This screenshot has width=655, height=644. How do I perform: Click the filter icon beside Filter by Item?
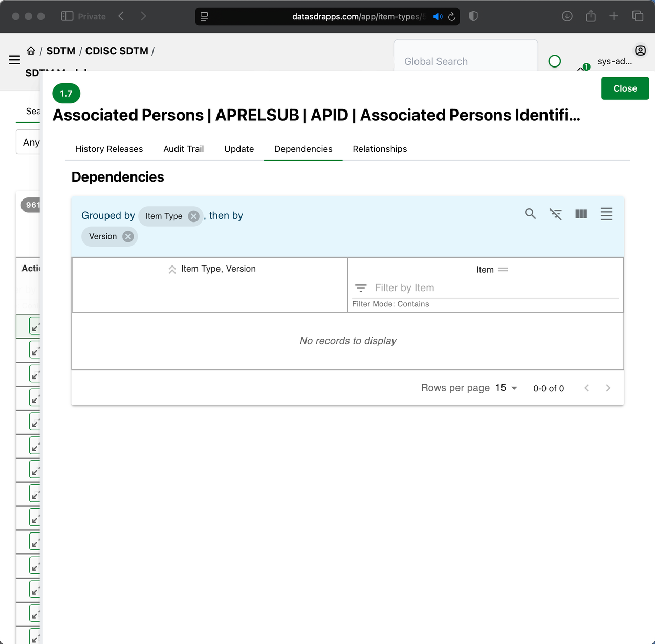tap(361, 287)
